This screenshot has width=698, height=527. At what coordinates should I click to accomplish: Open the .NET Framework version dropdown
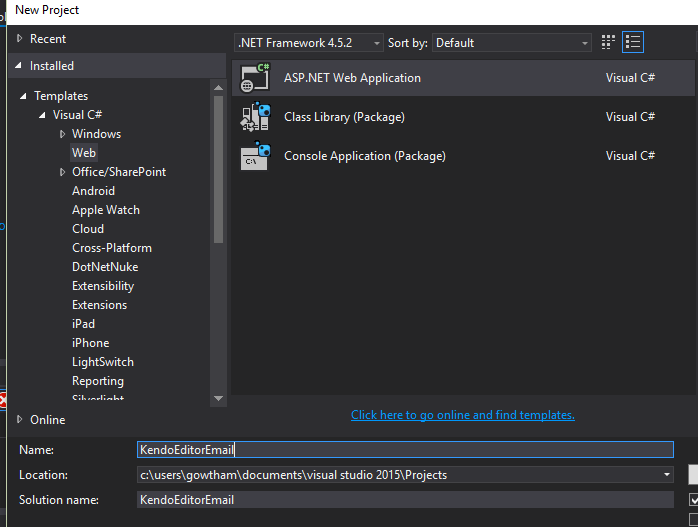(309, 43)
